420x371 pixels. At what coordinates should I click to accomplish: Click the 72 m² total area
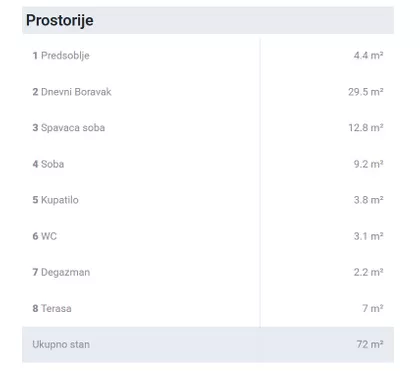pos(370,344)
